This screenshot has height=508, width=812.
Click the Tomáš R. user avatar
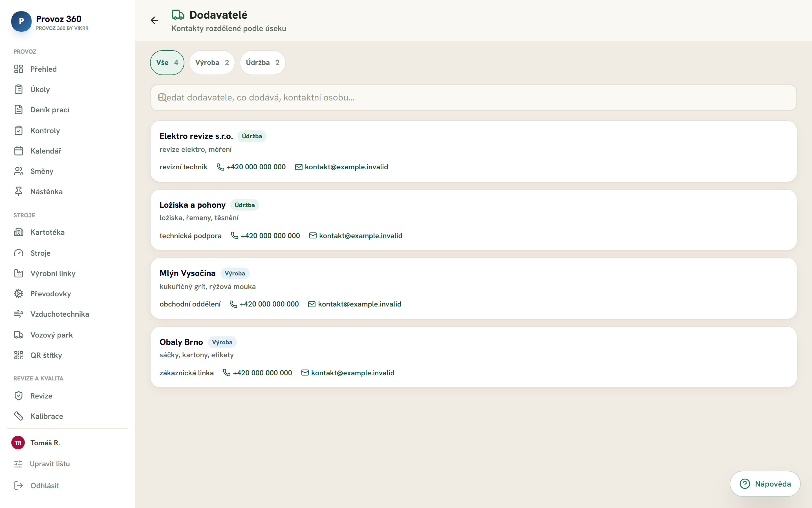point(18,443)
